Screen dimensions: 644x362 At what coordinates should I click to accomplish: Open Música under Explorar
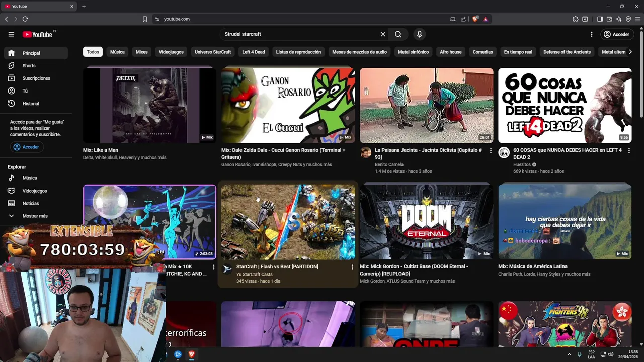click(36, 178)
